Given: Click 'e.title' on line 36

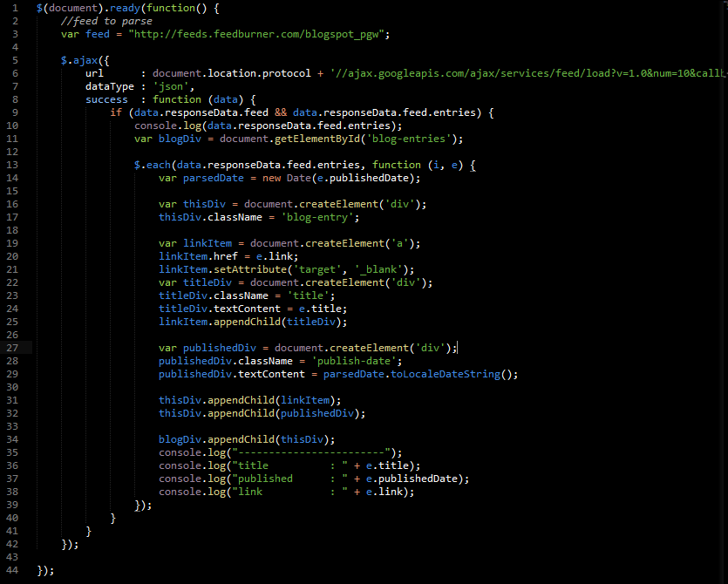Looking at the screenshot, I should (387, 465).
